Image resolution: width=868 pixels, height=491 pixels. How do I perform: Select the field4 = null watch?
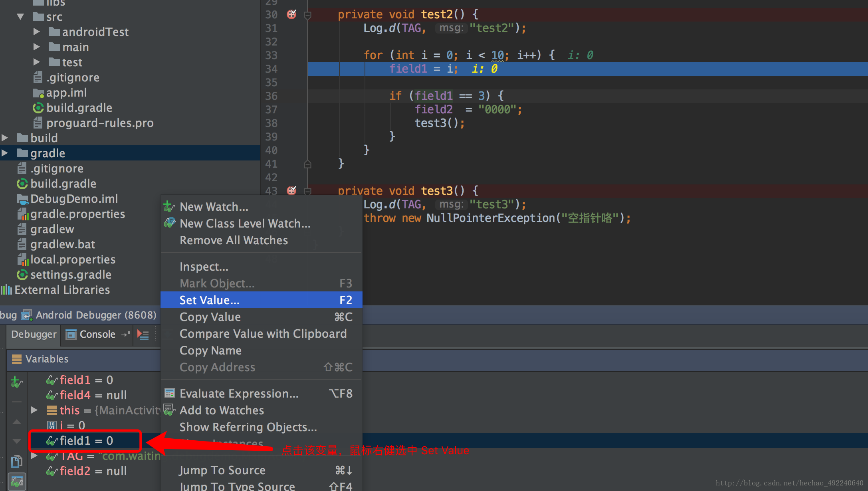[86, 395]
